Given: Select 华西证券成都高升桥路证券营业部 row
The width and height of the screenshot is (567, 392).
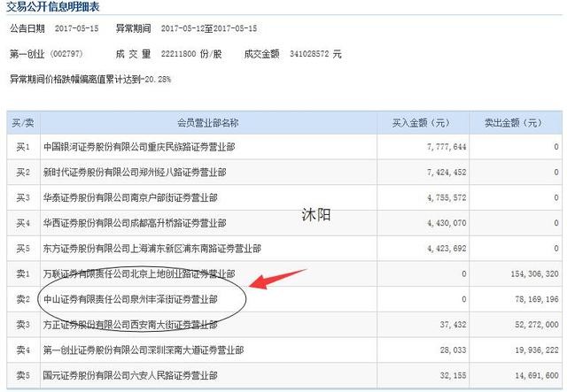Looking at the screenshot, I should point(284,223).
